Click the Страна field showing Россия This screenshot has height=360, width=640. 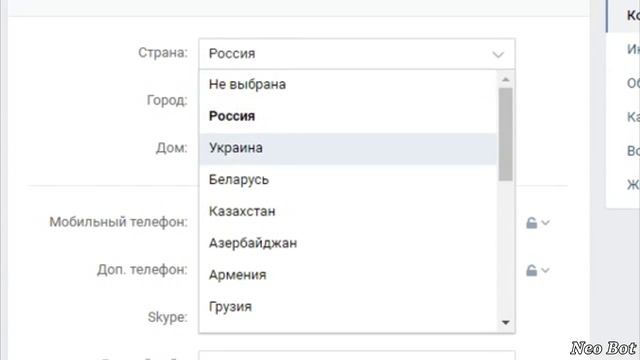pos(357,54)
